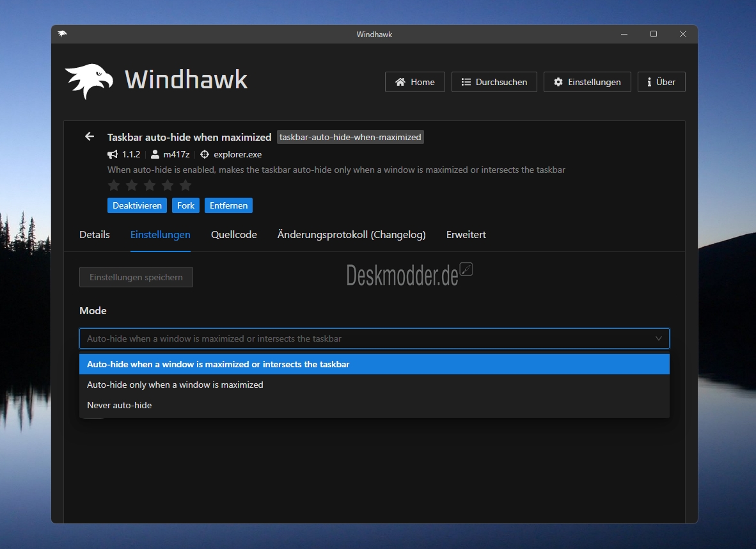Rate the mod three stars
This screenshot has width=756, height=549.
tap(150, 186)
